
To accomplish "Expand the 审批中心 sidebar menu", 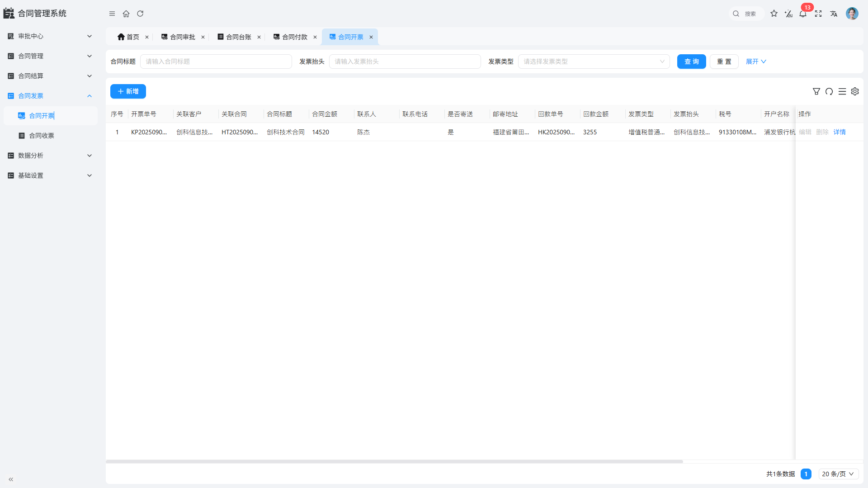I will [x=50, y=36].
